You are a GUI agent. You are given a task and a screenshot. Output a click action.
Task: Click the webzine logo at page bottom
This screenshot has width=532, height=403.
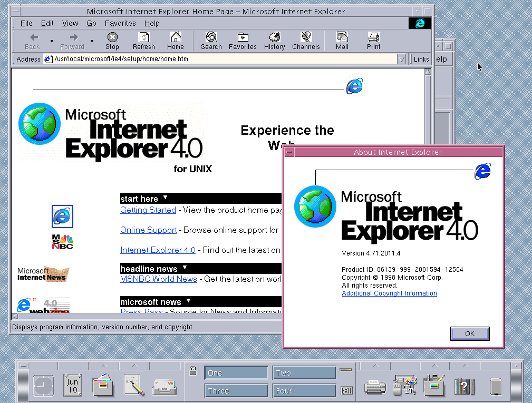[43, 305]
